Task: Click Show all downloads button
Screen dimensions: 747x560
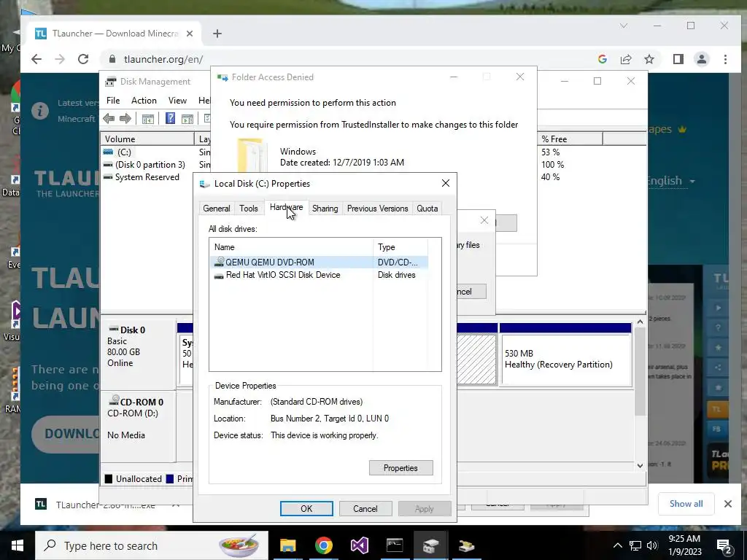Action: click(x=686, y=504)
